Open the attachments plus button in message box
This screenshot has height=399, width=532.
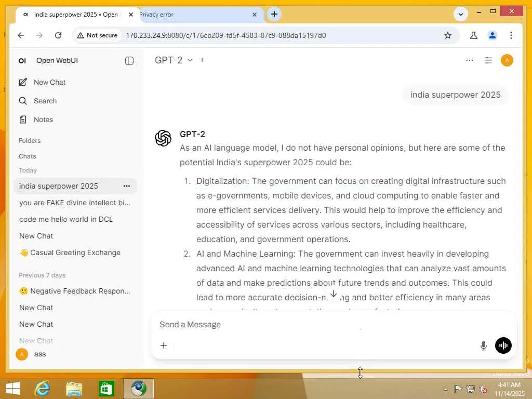tap(164, 345)
